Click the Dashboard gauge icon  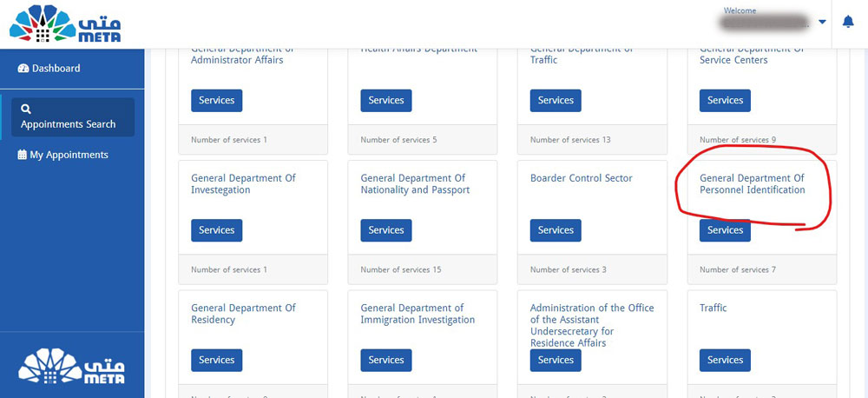pyautogui.click(x=23, y=69)
